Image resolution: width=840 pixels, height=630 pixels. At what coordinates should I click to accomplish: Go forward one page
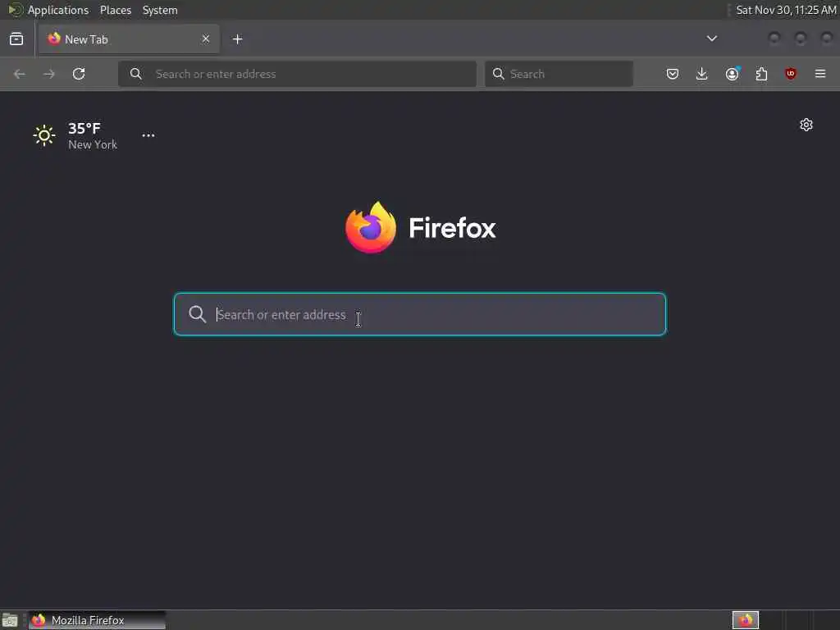(x=48, y=74)
